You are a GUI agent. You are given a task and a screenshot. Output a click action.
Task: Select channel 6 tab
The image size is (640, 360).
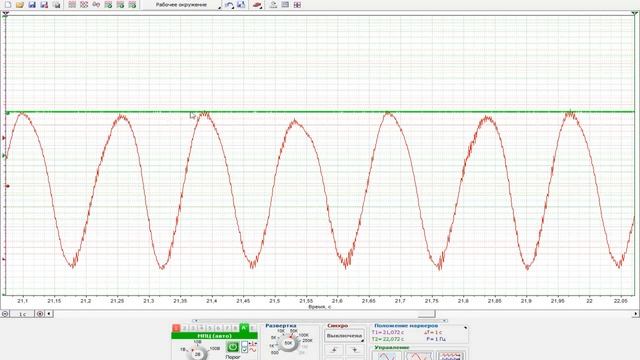tap(218, 328)
